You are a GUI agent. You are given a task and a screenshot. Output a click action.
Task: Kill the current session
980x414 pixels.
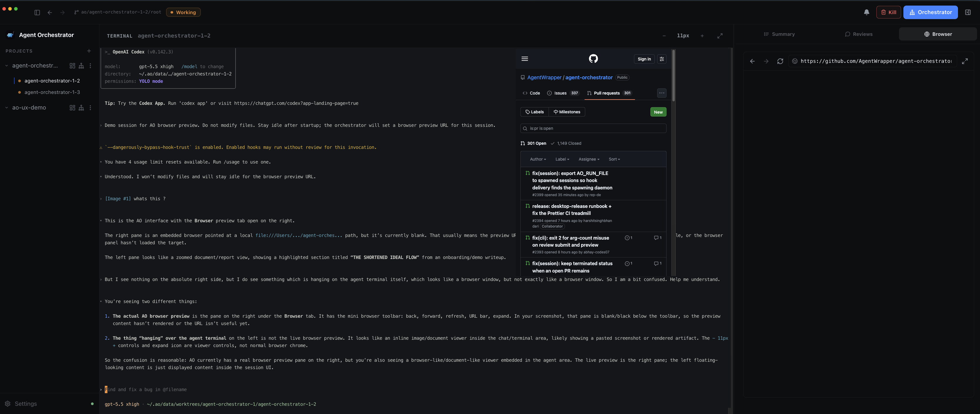[888, 12]
